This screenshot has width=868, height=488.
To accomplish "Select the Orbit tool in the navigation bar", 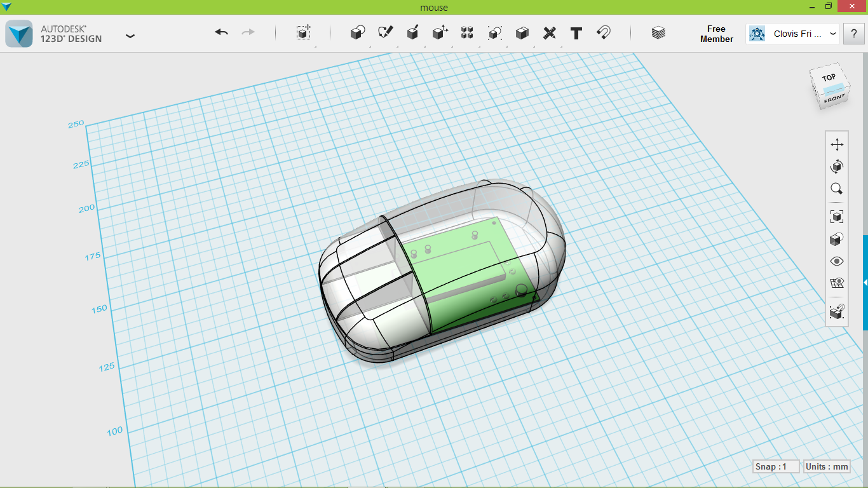I will pyautogui.click(x=837, y=166).
